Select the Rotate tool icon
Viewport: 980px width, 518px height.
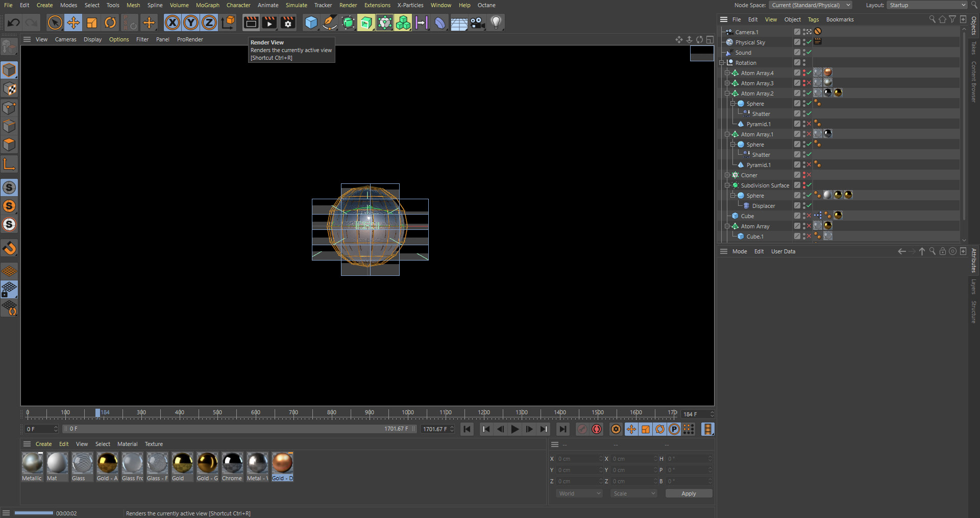pos(110,22)
